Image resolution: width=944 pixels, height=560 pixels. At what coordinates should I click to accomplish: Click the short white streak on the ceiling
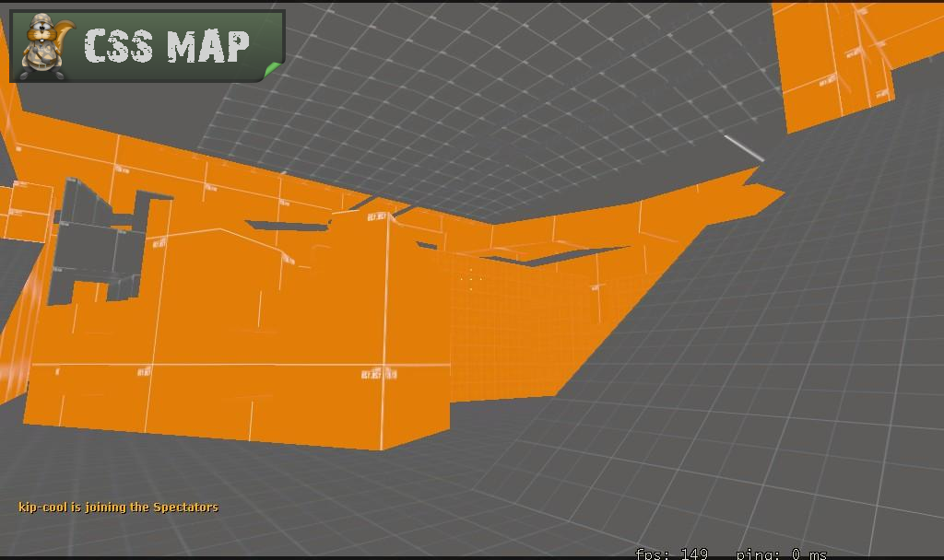point(743,147)
